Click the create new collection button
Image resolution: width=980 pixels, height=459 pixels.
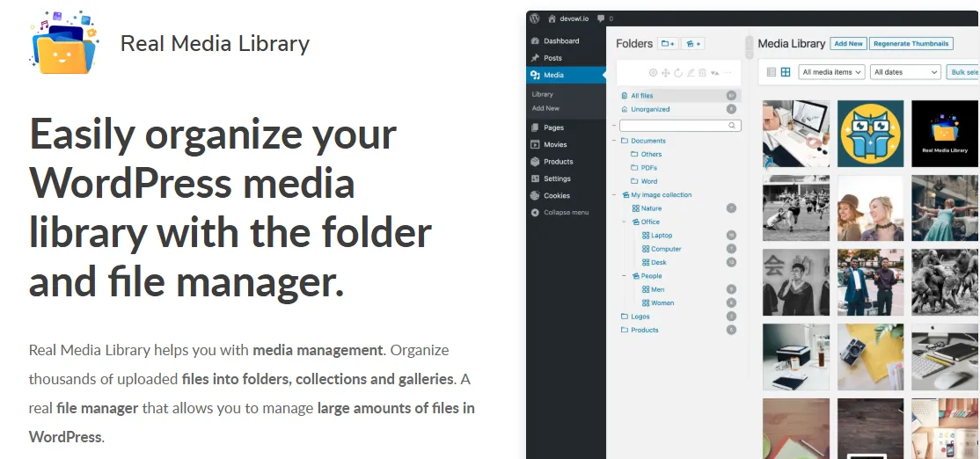692,44
